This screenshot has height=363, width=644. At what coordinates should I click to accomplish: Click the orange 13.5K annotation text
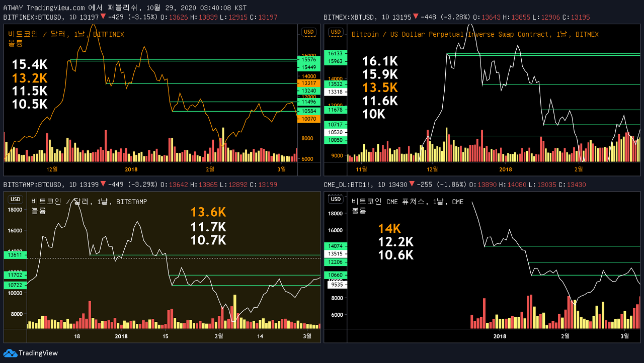click(380, 88)
